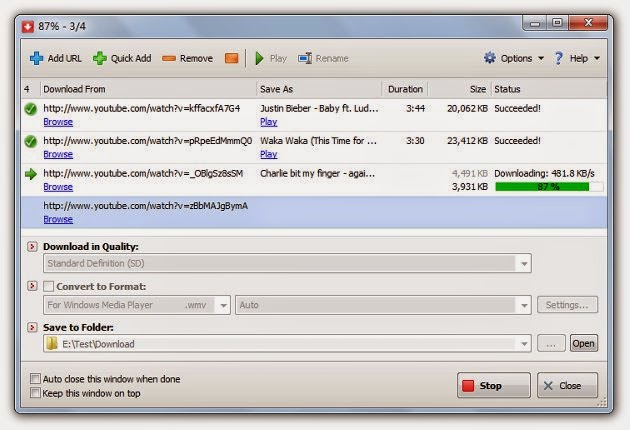Click the Download From column header

[148, 89]
